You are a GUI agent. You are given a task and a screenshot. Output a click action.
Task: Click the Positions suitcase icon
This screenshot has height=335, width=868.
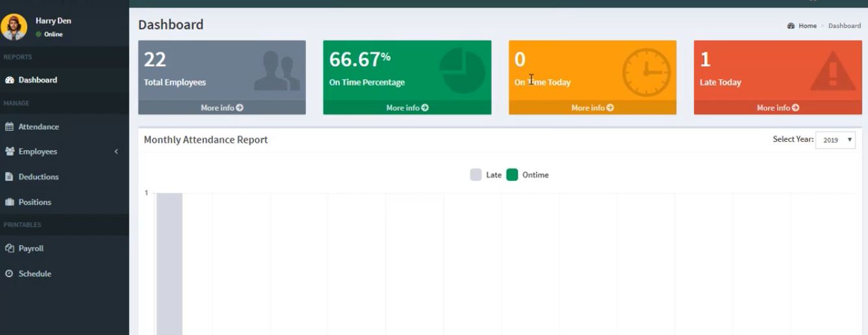(x=9, y=202)
